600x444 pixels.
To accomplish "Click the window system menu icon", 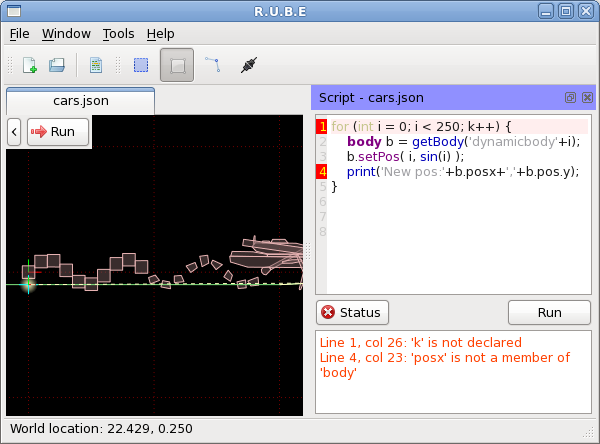I will click(x=14, y=11).
